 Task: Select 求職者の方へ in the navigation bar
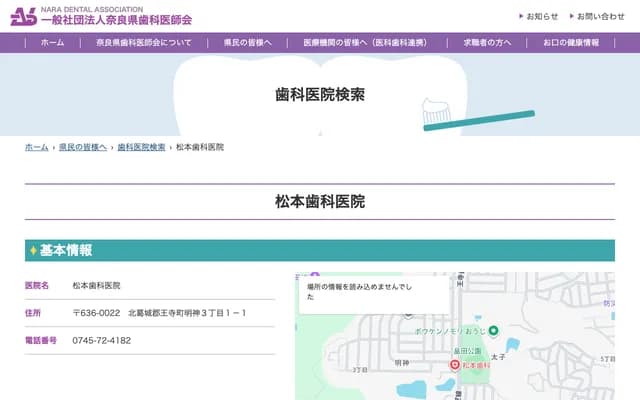pos(486,43)
